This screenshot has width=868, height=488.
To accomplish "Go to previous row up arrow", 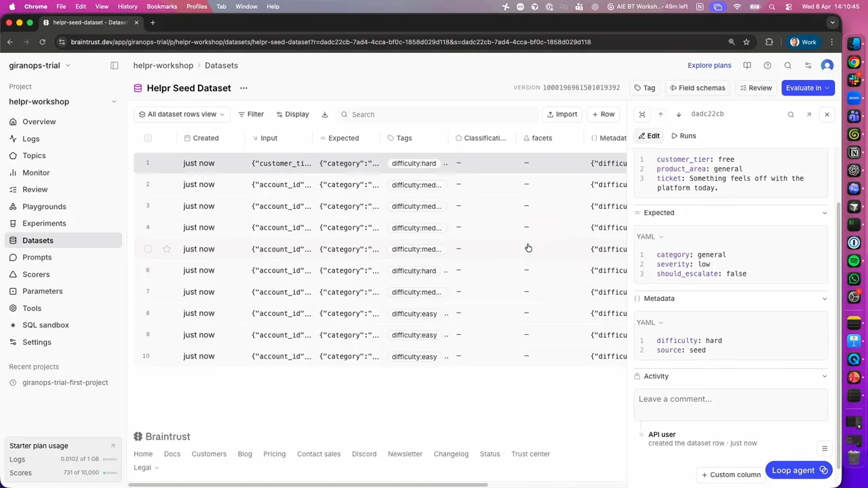I will pyautogui.click(x=660, y=115).
